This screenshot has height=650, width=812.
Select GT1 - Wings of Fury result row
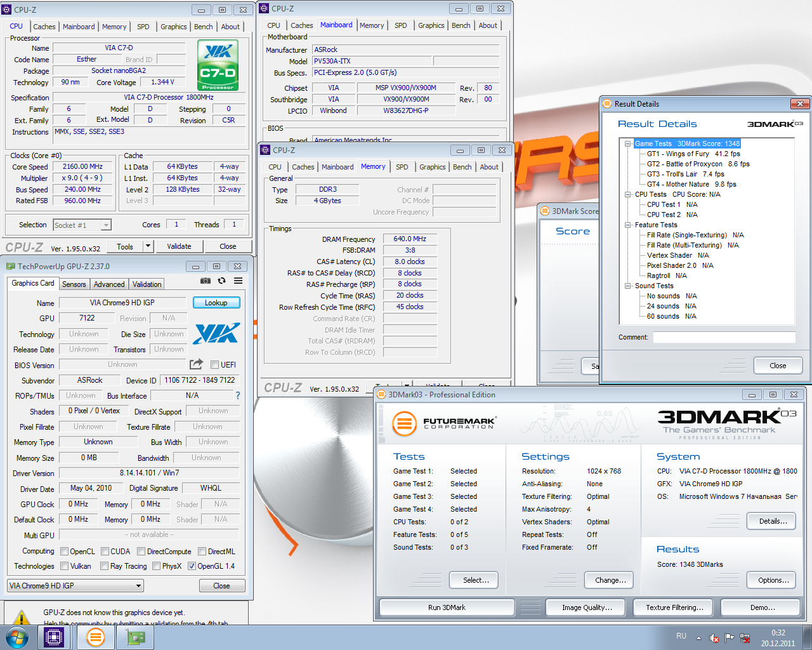pyautogui.click(x=693, y=154)
